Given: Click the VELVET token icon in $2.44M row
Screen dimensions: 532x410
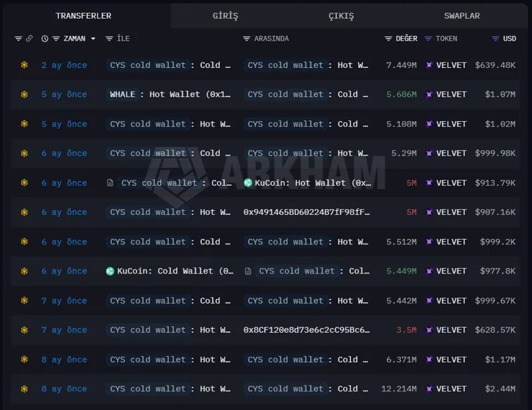Looking at the screenshot, I should click(x=429, y=389).
